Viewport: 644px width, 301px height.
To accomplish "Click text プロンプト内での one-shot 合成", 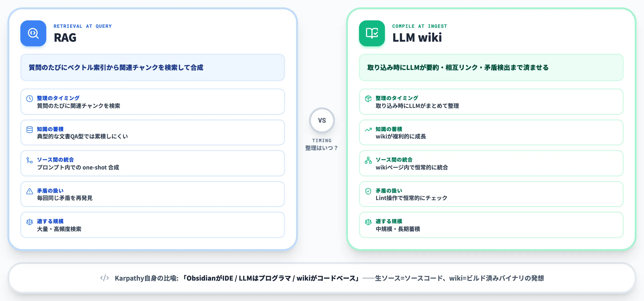I will coord(78,167).
